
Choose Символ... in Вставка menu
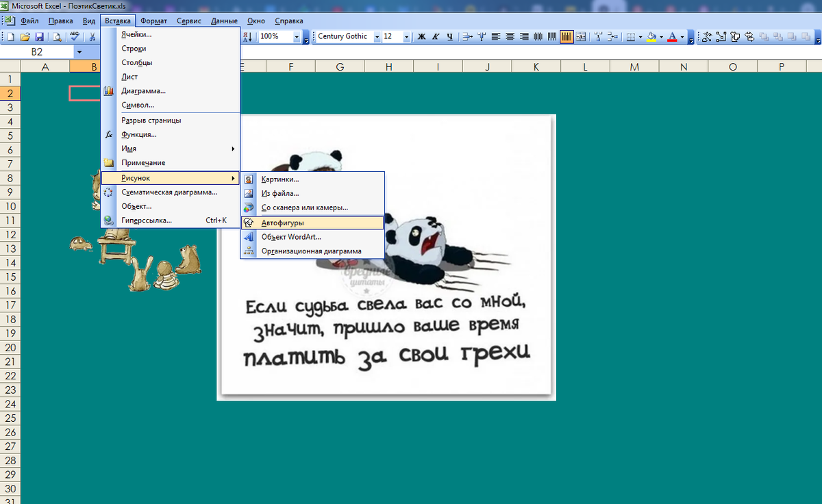(x=171, y=105)
